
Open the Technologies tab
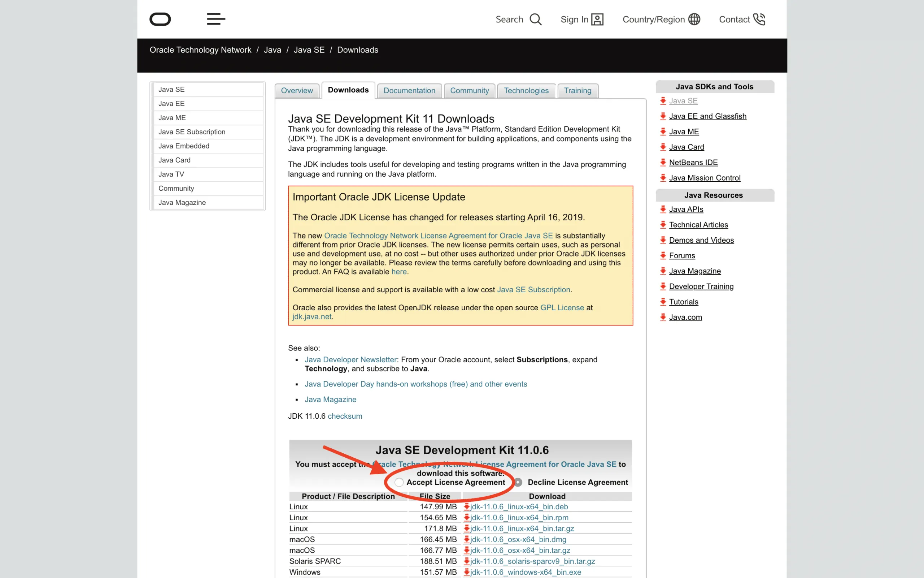[526, 91]
